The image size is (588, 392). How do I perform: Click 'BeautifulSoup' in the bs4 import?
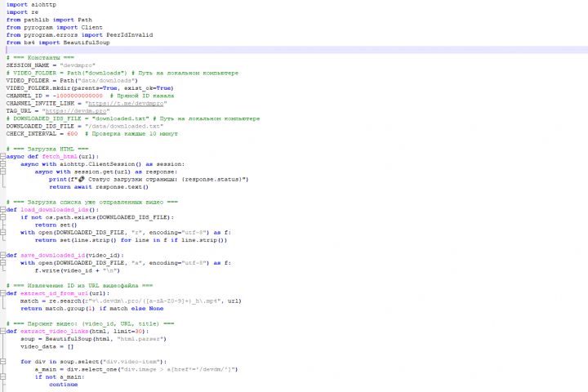point(87,42)
